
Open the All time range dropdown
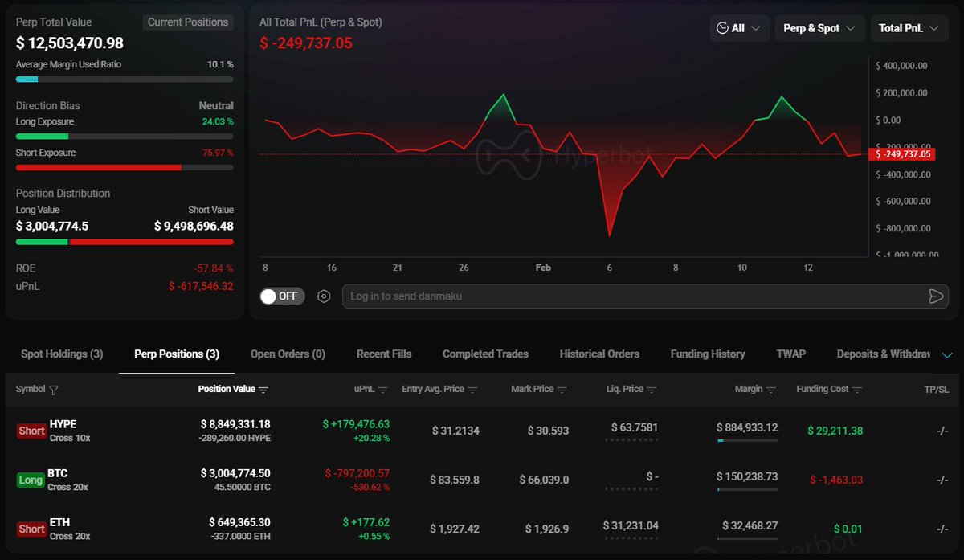(x=739, y=28)
